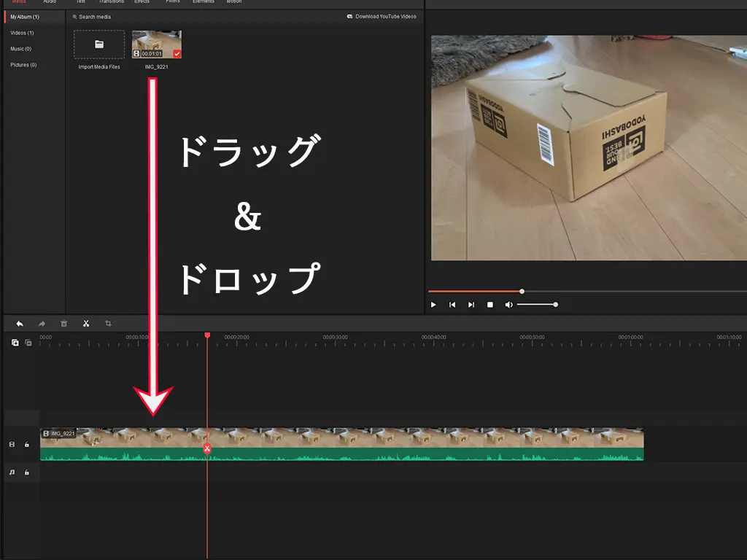
Task: Click the audio track music note icon
Action: [12, 472]
